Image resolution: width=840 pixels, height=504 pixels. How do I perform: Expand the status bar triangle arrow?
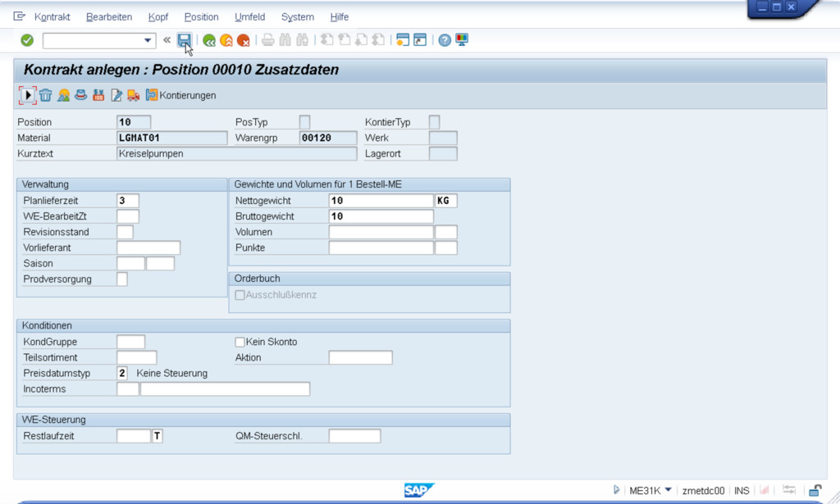click(x=617, y=490)
